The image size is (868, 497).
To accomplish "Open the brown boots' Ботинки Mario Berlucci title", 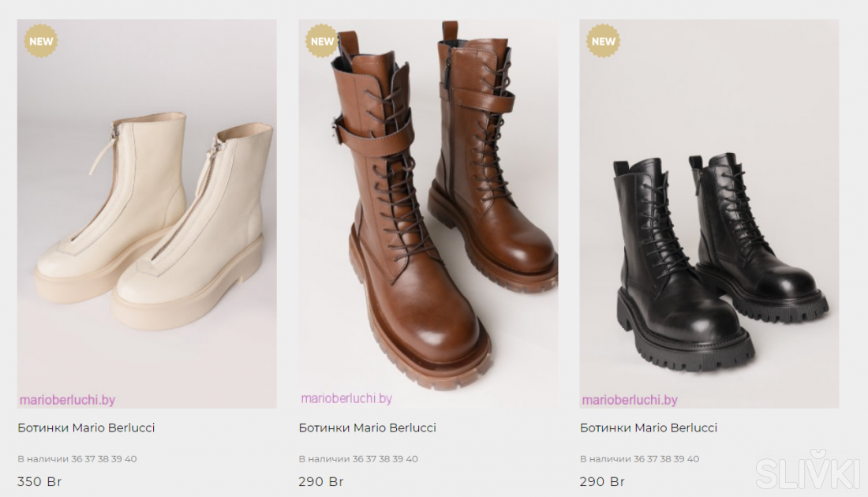I will pyautogui.click(x=367, y=428).
